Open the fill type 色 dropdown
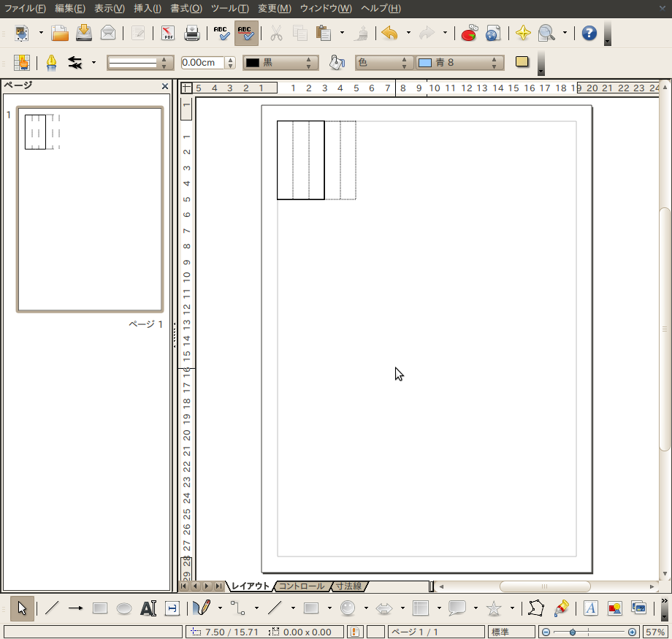 (384, 63)
